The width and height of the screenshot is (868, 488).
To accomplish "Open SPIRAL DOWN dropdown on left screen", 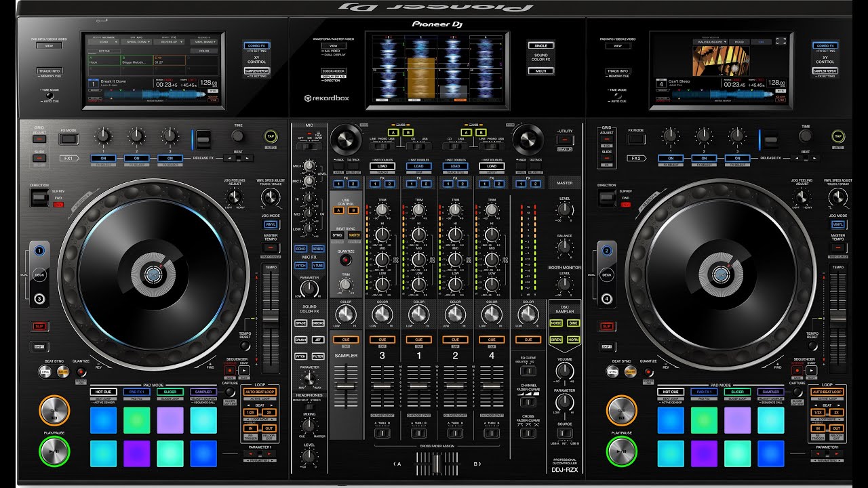I will (136, 42).
